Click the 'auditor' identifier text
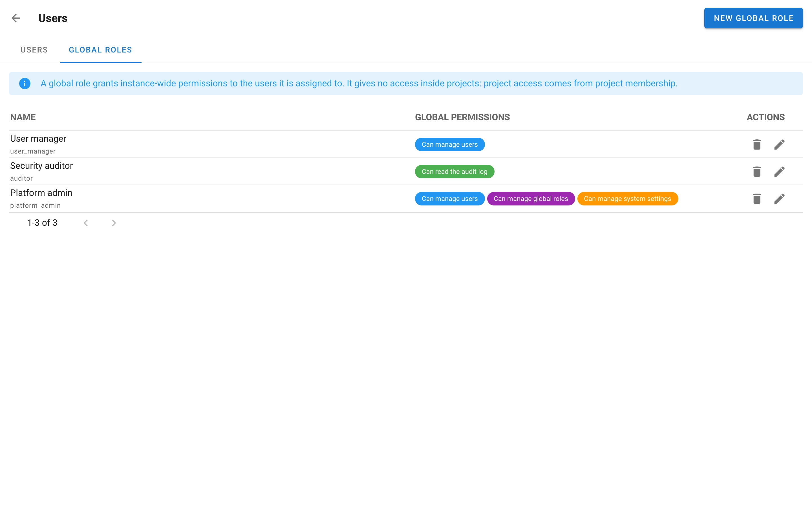Screen dimensions: 812x508 click(x=21, y=178)
